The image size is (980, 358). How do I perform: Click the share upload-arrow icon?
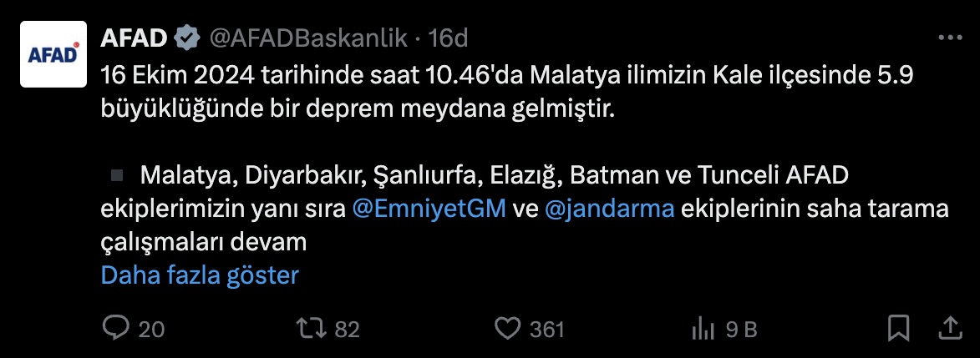950,327
